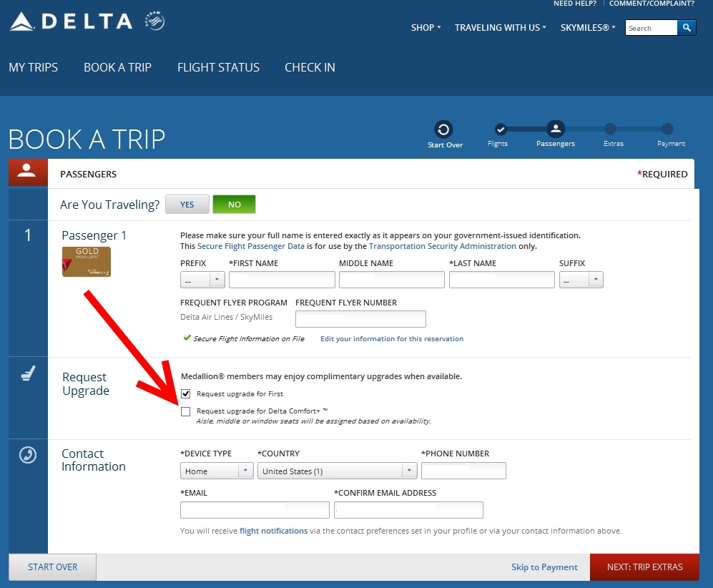Expand the Country dropdown
Image resolution: width=713 pixels, height=588 pixels.
tap(338, 471)
